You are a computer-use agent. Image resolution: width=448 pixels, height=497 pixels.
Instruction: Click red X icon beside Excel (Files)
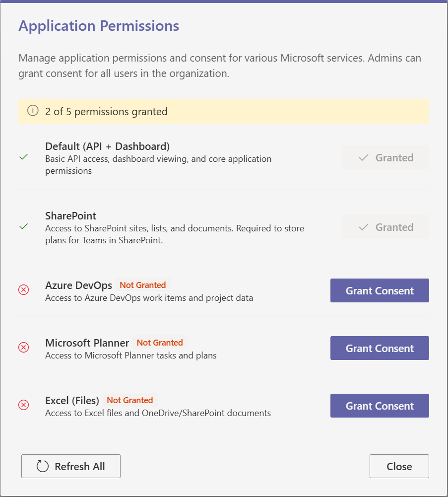(x=23, y=405)
